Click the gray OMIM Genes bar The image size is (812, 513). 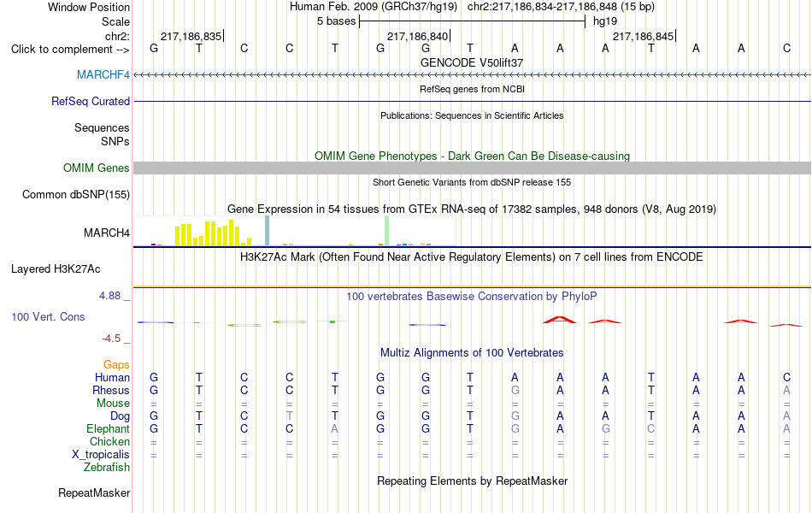click(x=472, y=168)
